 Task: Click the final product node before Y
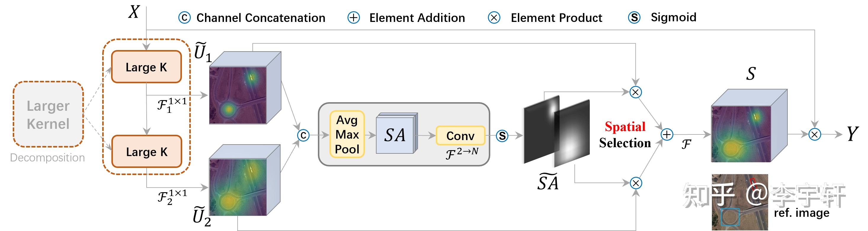pyautogui.click(x=814, y=135)
